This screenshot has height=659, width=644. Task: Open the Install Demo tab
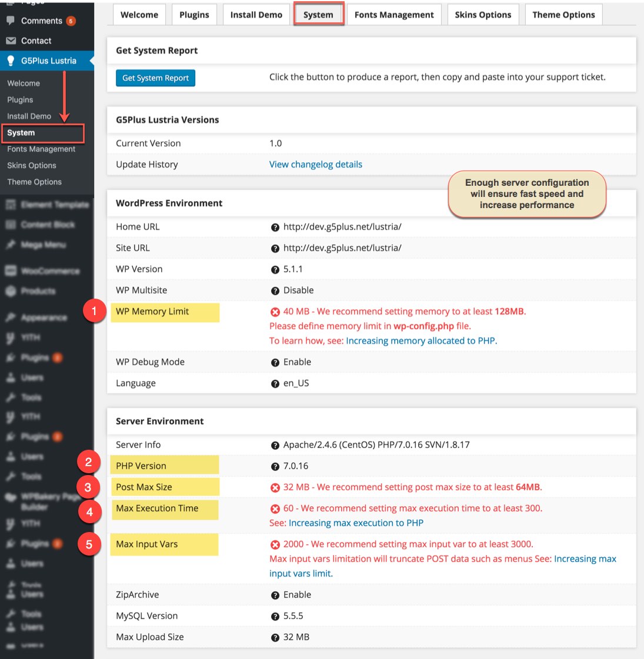coord(256,15)
